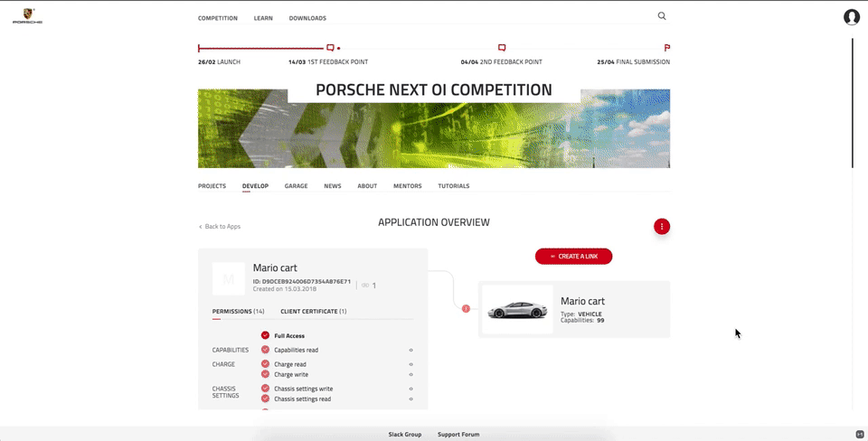The height and width of the screenshot is (441, 868).
Task: Click the 1st feedback point speech bubble icon
Action: (331, 48)
